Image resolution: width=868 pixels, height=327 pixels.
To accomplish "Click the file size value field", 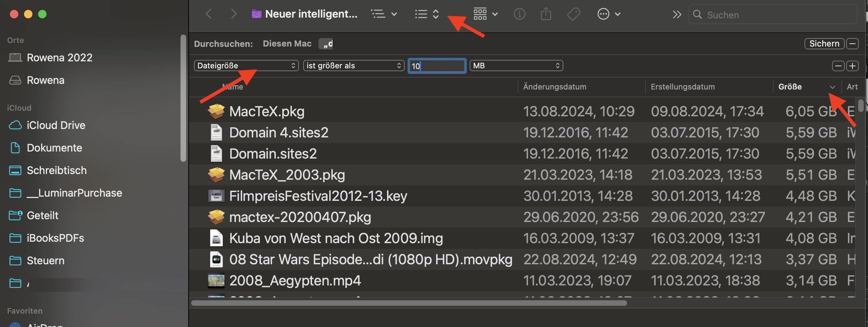I will (x=437, y=66).
